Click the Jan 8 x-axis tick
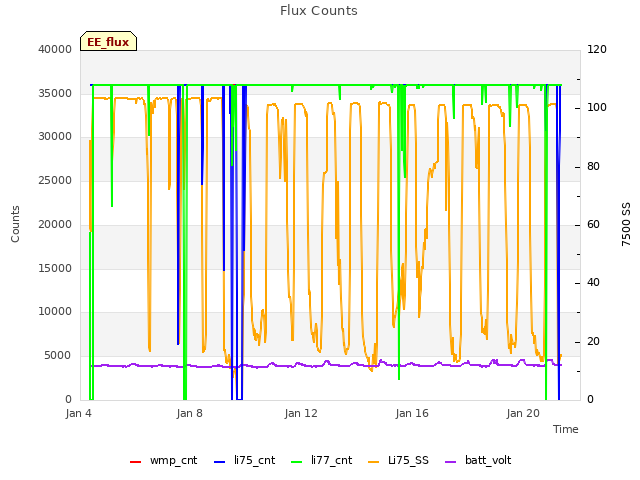The image size is (640, 480). [x=189, y=413]
